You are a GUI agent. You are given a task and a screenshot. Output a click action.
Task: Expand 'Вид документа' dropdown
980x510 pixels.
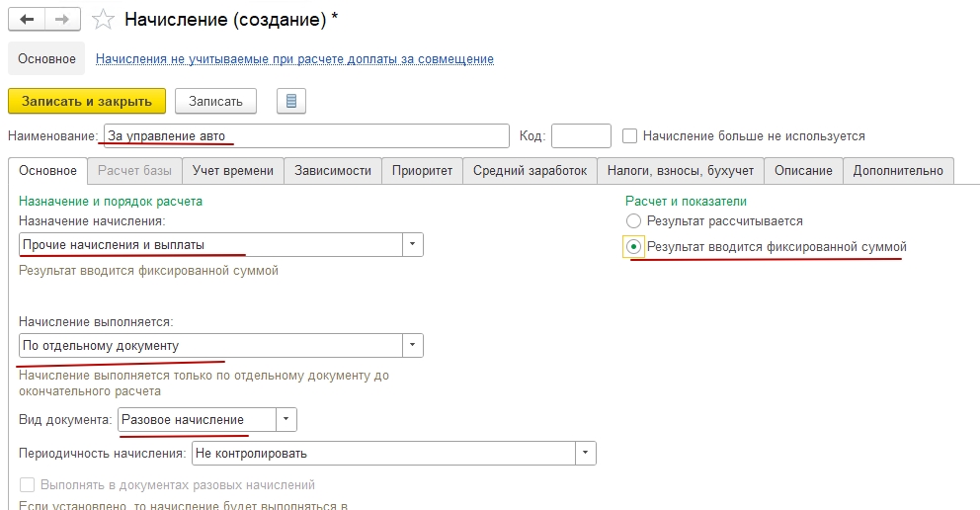pyautogui.click(x=286, y=419)
